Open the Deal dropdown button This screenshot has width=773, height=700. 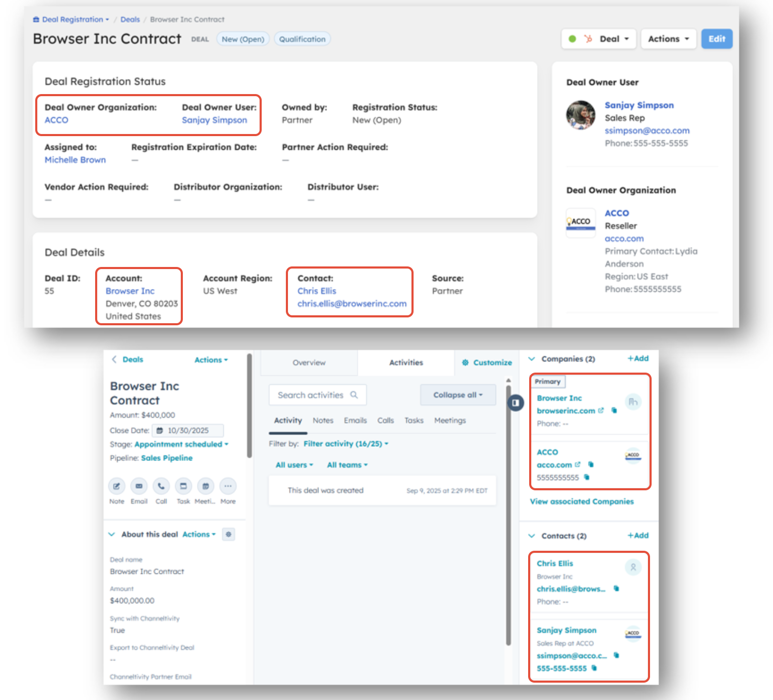point(599,39)
